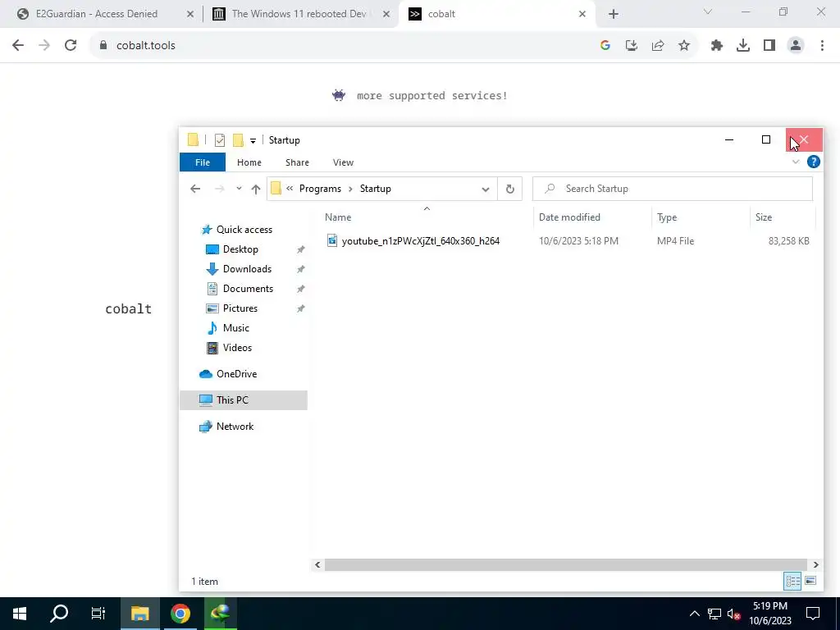Open the Home ribbon tab
The width and height of the screenshot is (840, 630).
(x=249, y=162)
